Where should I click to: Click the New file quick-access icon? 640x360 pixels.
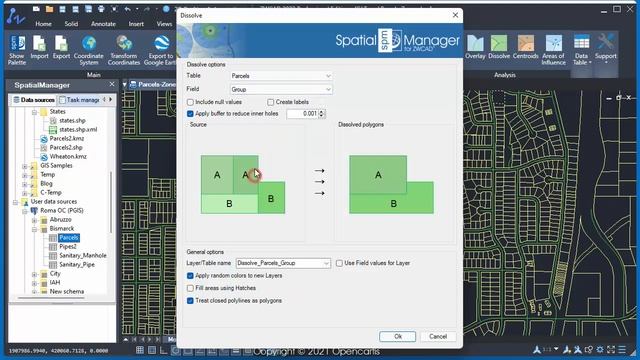pyautogui.click(x=36, y=9)
